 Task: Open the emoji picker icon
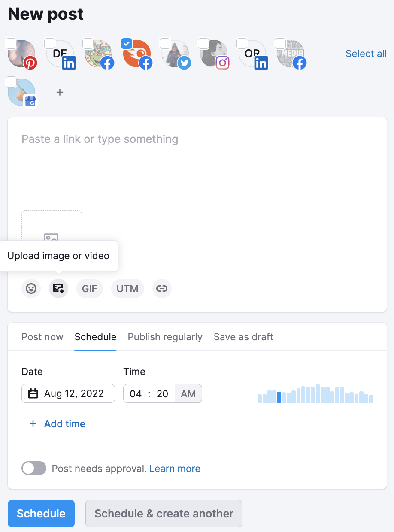click(31, 289)
